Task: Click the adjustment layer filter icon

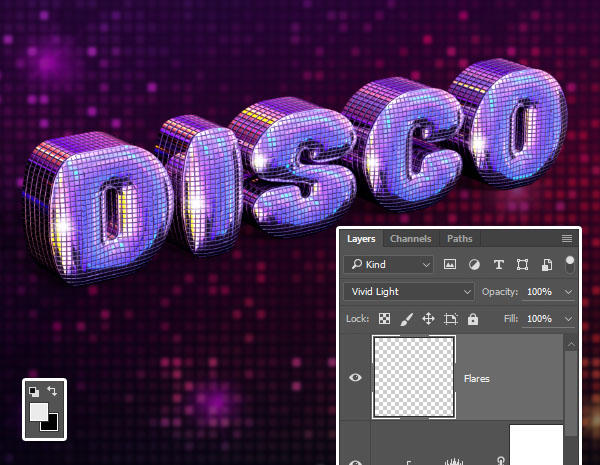Action: (474, 264)
